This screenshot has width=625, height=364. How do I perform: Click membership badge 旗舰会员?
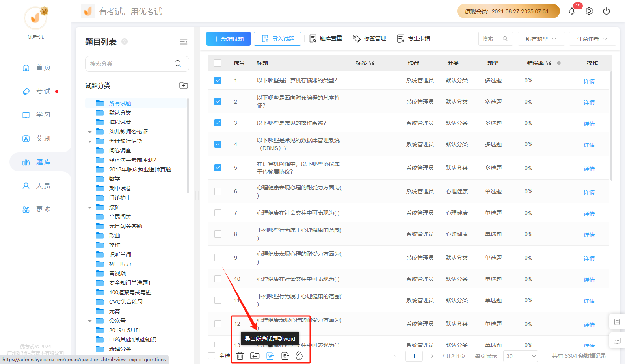click(x=508, y=11)
